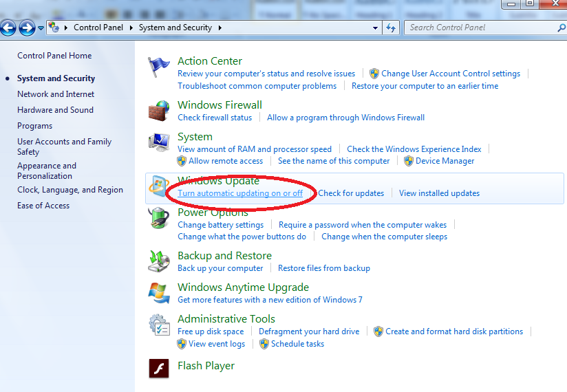
Task: Change User Account Control settings
Action: pyautogui.click(x=451, y=74)
